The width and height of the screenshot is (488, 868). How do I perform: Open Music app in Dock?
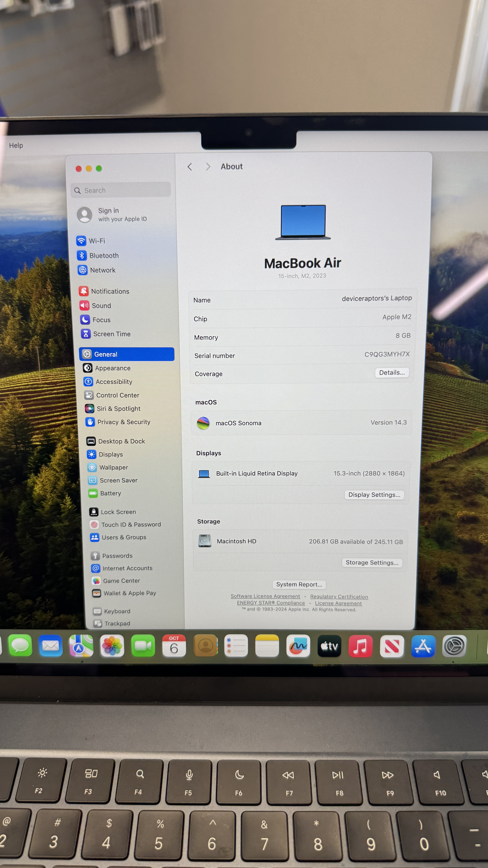[360, 646]
